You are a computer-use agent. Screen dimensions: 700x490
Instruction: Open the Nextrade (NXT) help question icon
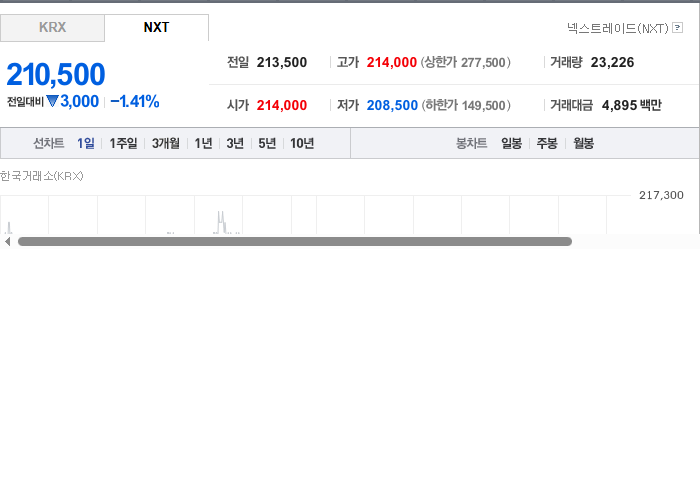coord(677,28)
